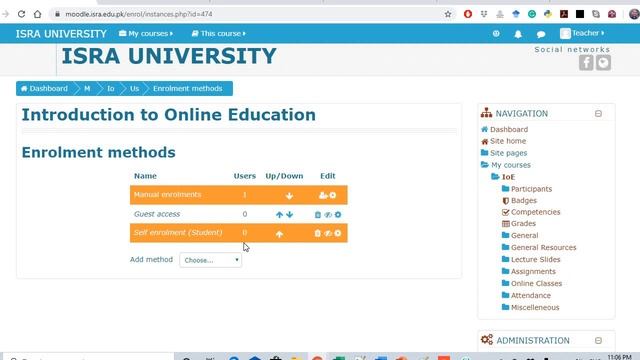Click the round icon left of the bell
The image size is (640, 360).
coord(496,33)
